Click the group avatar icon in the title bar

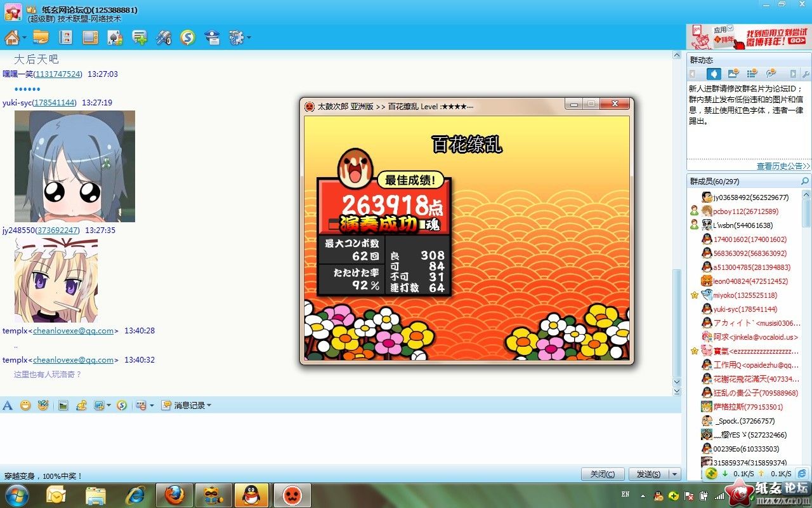[13, 12]
